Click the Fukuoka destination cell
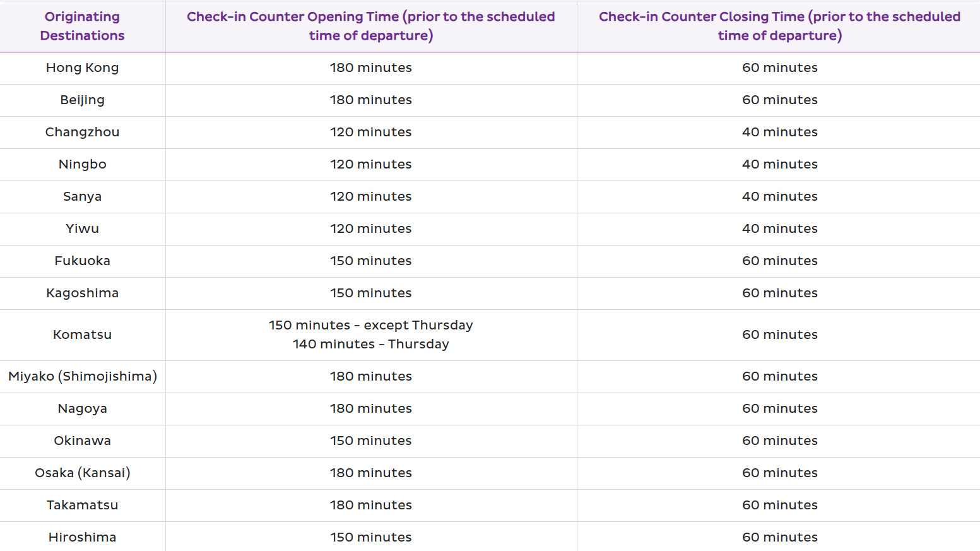 coord(82,261)
